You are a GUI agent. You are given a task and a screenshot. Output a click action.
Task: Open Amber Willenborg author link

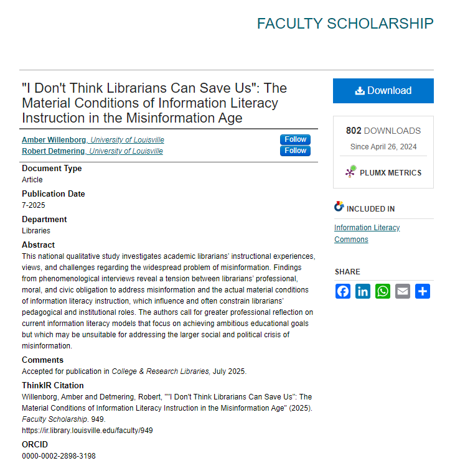pos(54,140)
